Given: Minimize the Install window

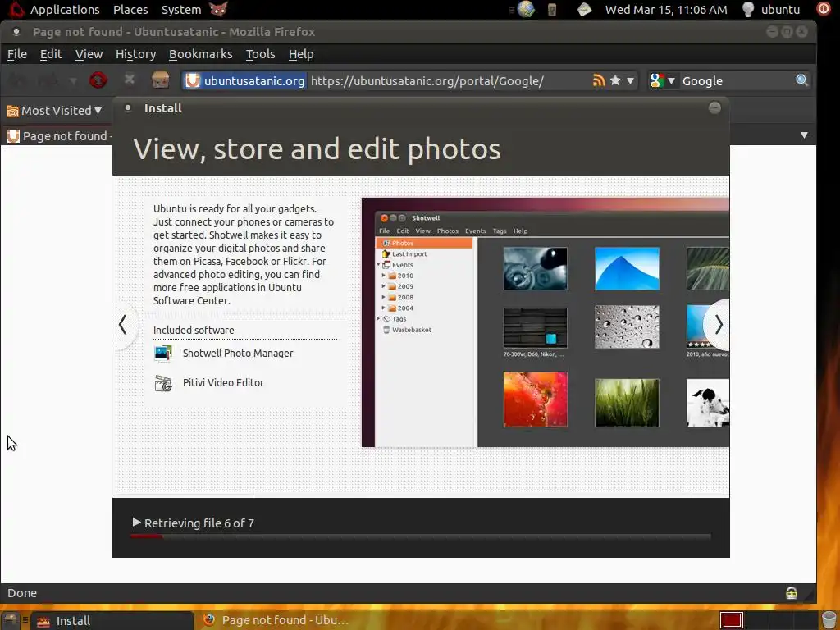Looking at the screenshot, I should (x=714, y=107).
